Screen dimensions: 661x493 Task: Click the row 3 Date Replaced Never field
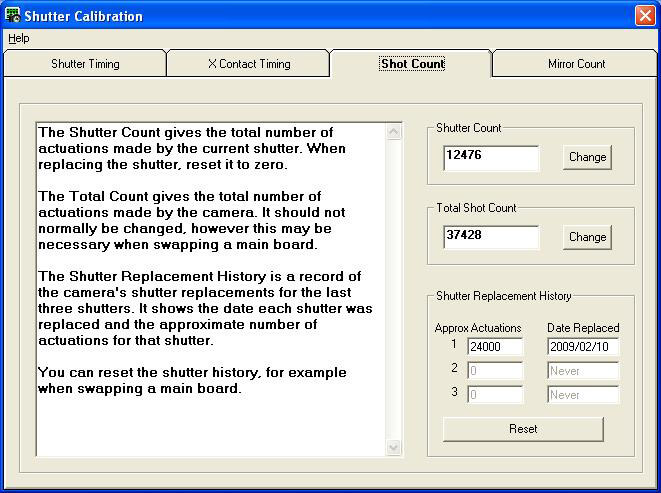click(x=583, y=395)
